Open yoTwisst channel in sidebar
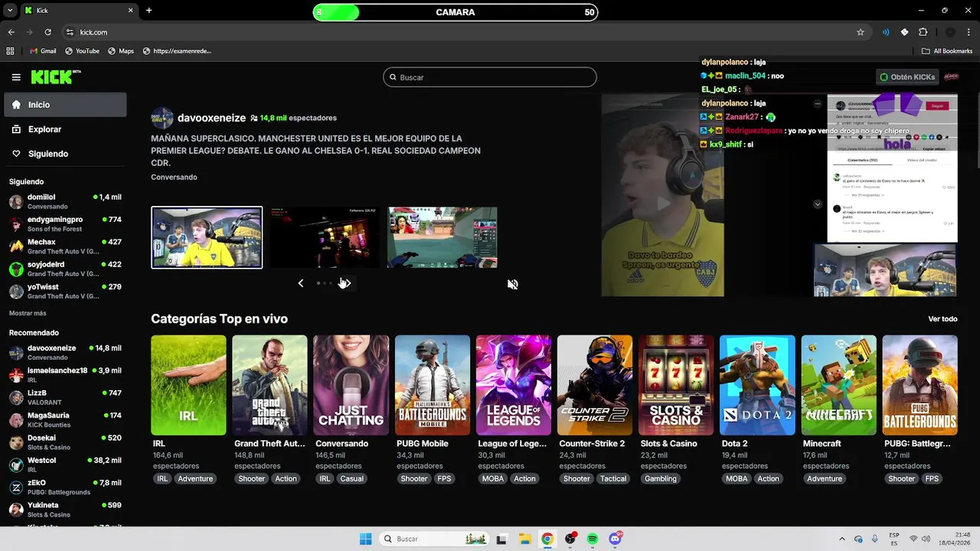Image resolution: width=980 pixels, height=551 pixels. click(65, 291)
